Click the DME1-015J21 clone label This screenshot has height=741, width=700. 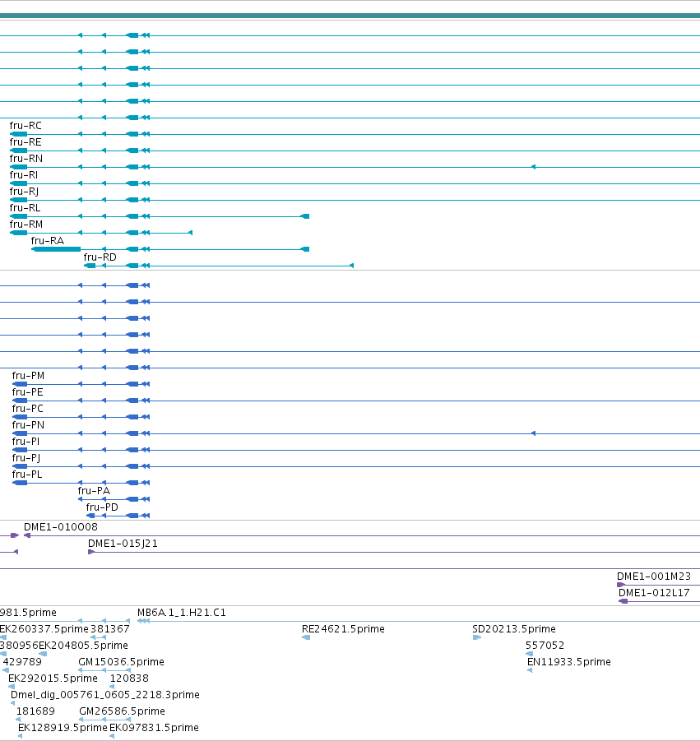tap(123, 544)
